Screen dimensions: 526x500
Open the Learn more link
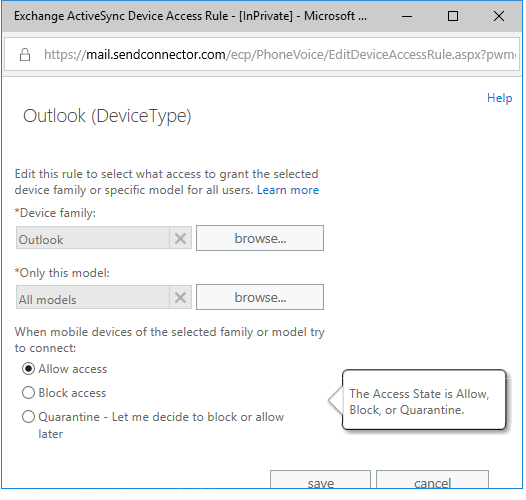point(288,190)
